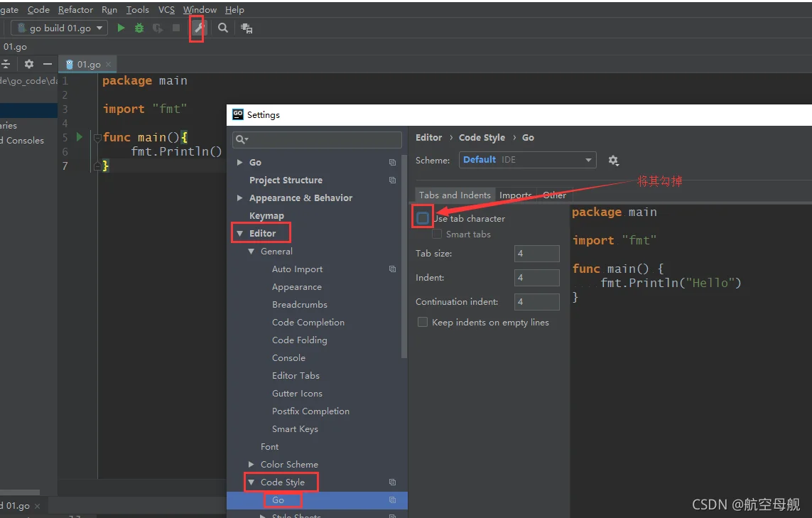
Task: Open the Code menu
Action: [38, 10]
